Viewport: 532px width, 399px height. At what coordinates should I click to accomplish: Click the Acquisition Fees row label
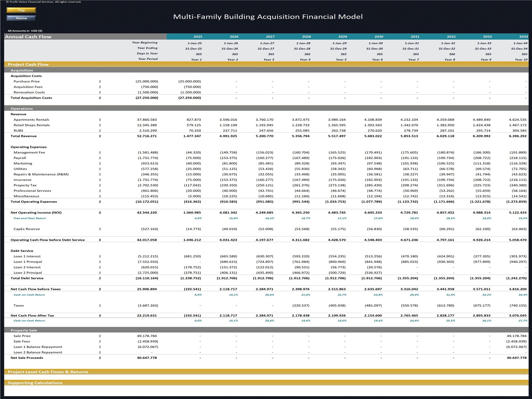pyautogui.click(x=28, y=87)
